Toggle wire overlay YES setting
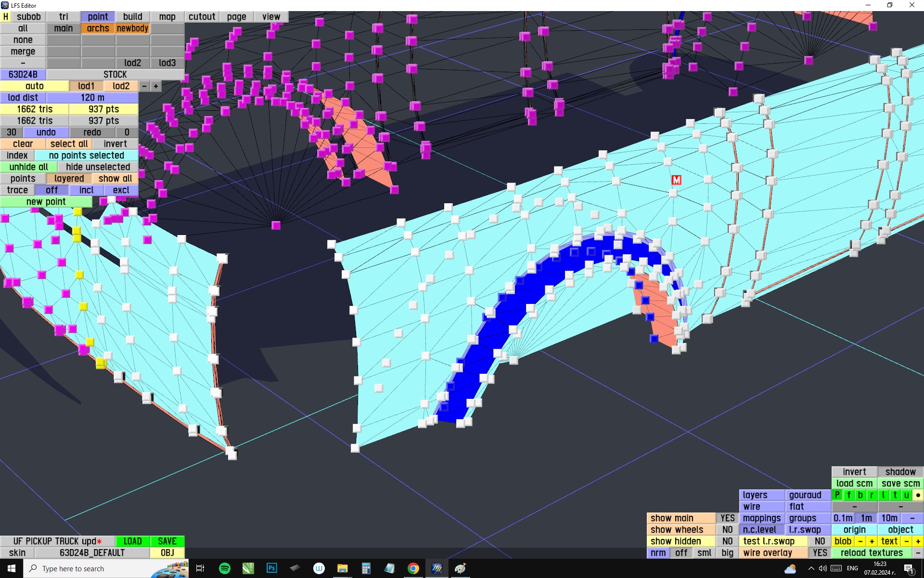 (820, 553)
